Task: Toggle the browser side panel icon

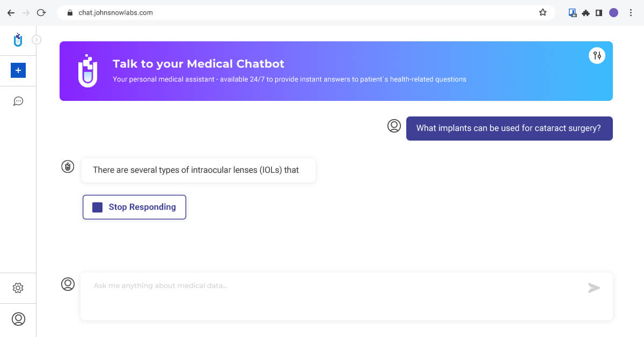Action: point(599,12)
